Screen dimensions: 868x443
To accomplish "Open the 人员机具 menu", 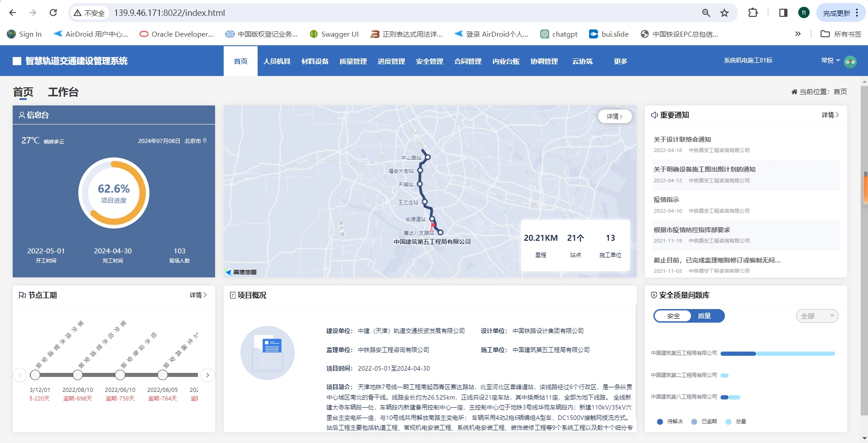I will pos(277,61).
